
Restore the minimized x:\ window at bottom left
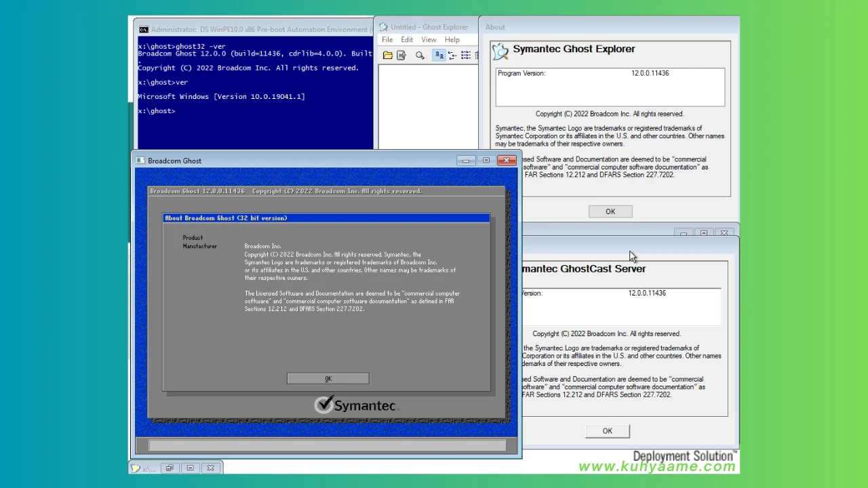click(170, 468)
